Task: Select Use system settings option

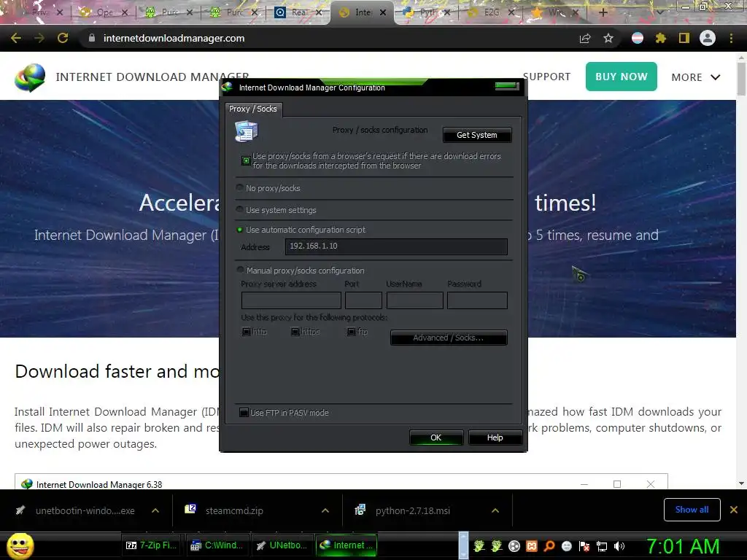Action: 239,209
